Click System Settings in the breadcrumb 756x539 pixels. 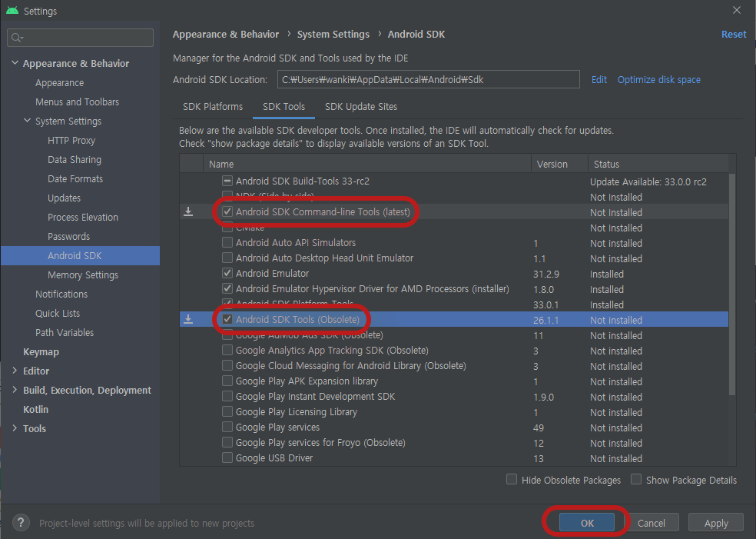333,35
